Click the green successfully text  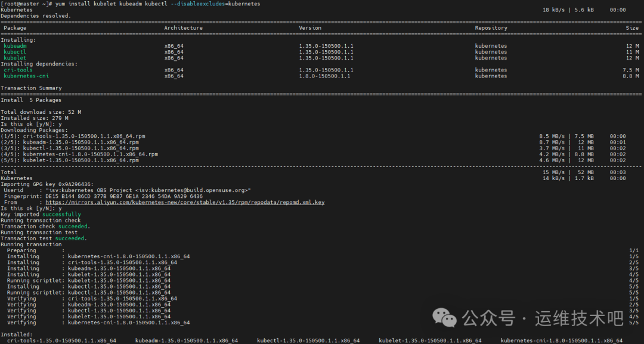61,214
